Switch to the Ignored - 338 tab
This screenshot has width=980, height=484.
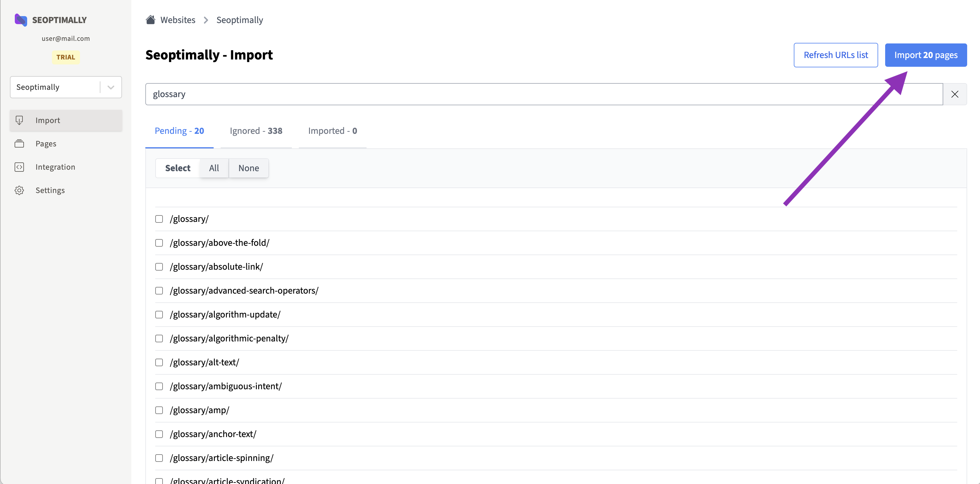coord(256,131)
